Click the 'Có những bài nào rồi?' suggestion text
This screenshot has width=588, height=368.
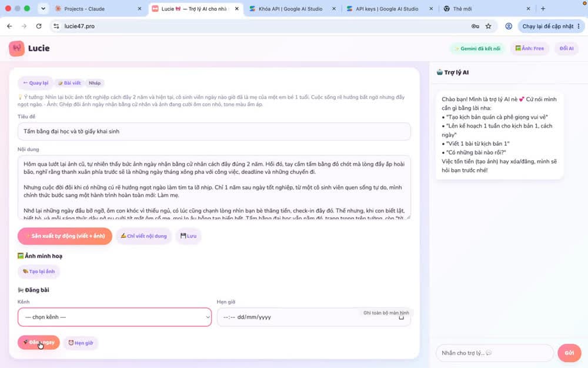pyautogui.click(x=476, y=152)
